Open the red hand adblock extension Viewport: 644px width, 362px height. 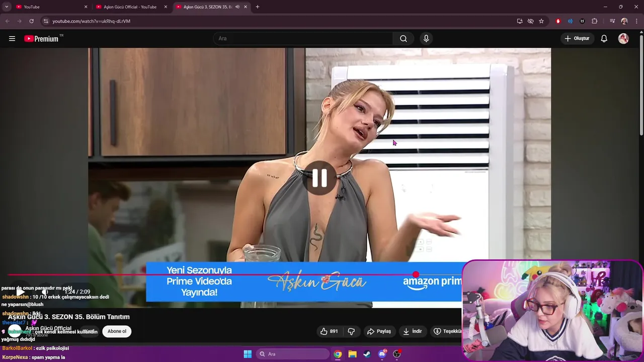click(558, 21)
